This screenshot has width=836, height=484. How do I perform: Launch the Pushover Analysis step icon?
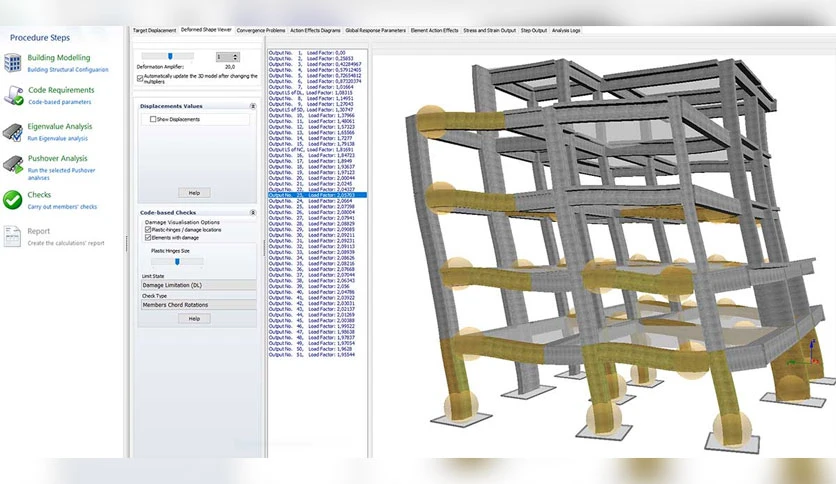[x=13, y=165]
